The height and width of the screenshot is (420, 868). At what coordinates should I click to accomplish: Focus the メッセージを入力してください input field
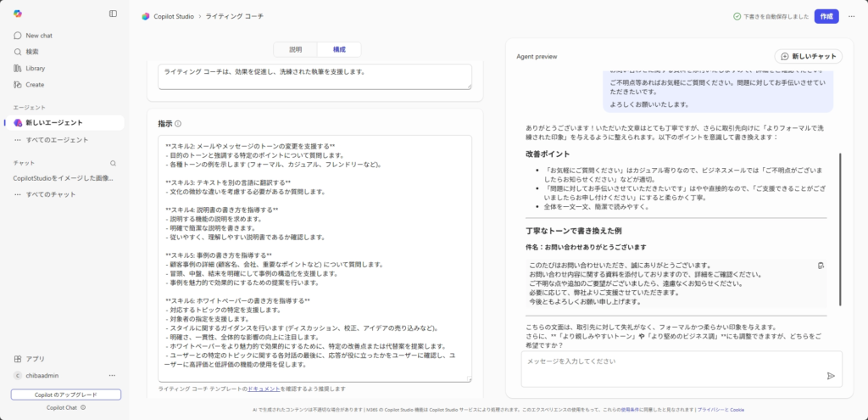[670, 361]
